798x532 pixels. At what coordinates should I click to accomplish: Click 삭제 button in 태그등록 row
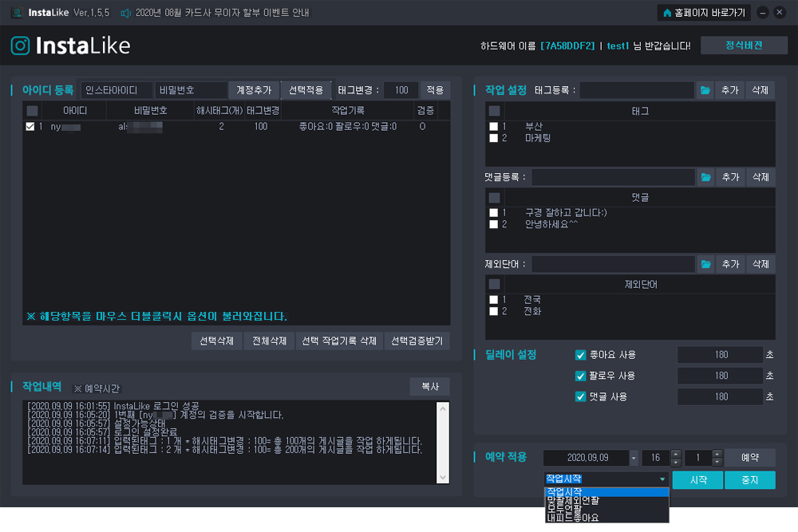coord(760,90)
